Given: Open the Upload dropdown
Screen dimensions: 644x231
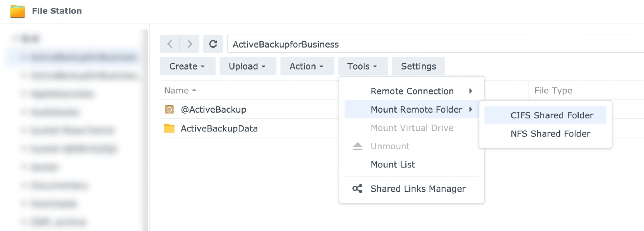Looking at the screenshot, I should [x=248, y=66].
